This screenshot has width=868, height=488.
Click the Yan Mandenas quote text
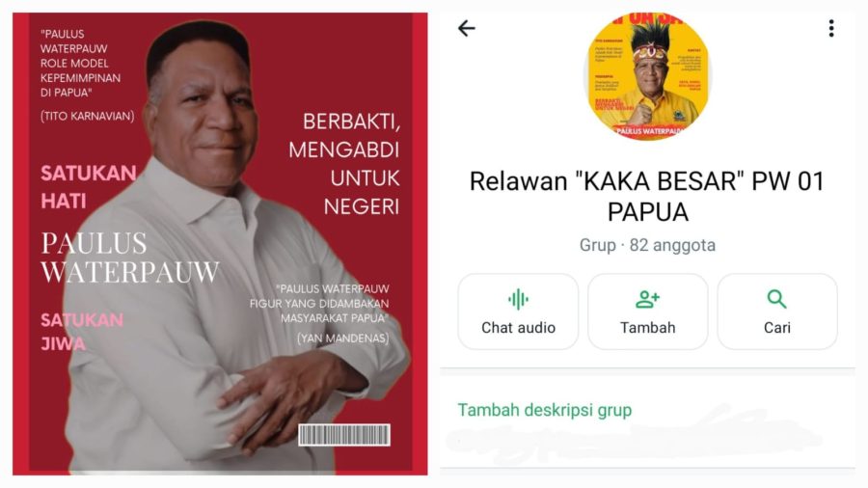(x=319, y=313)
